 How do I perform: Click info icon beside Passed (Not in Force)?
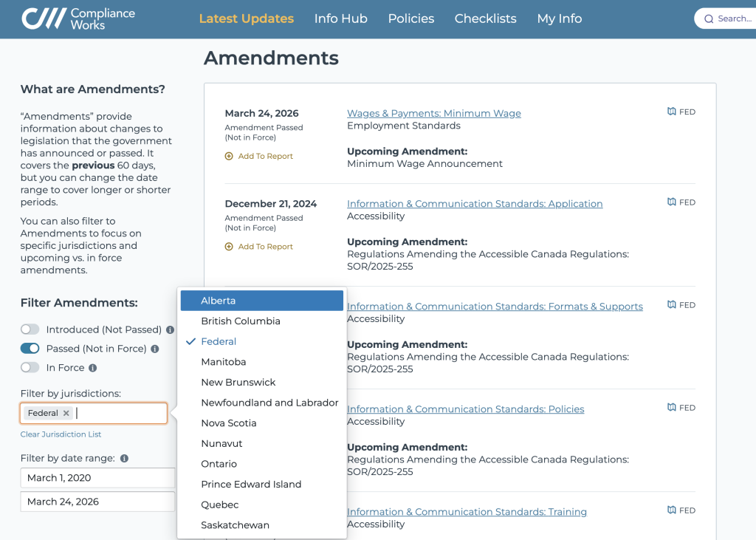155,349
